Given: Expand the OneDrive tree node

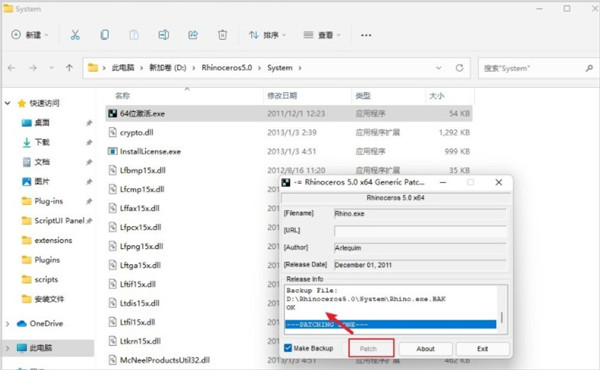Looking at the screenshot, I should click(x=7, y=324).
